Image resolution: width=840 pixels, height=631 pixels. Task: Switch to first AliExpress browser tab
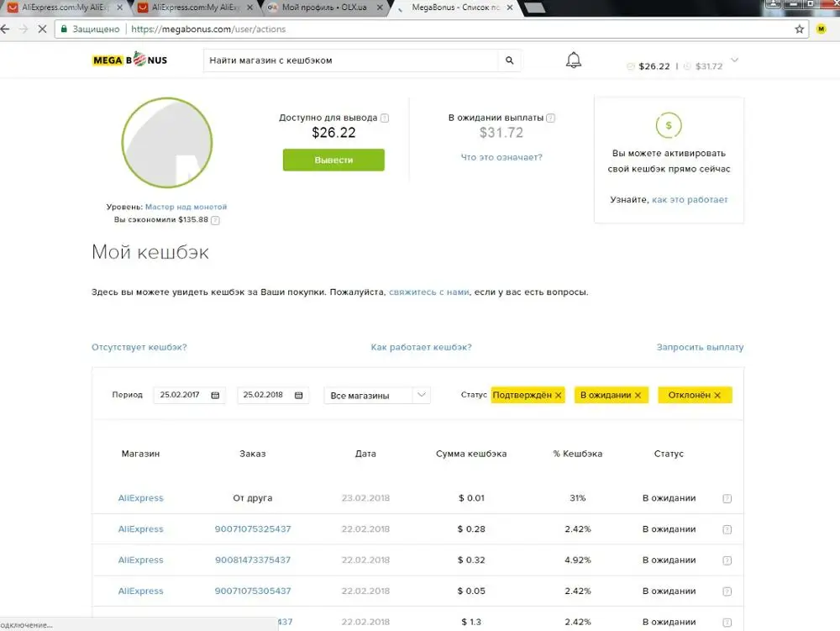coord(65,8)
